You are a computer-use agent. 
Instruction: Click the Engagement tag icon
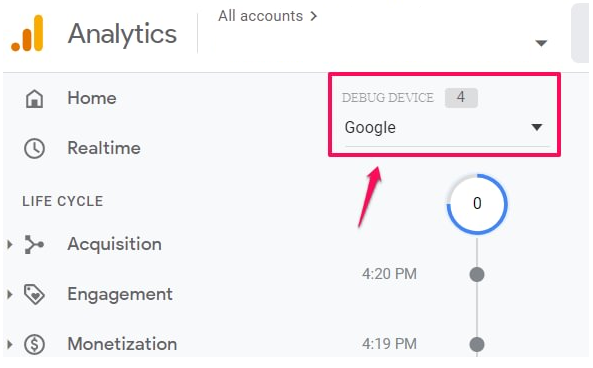point(34,294)
